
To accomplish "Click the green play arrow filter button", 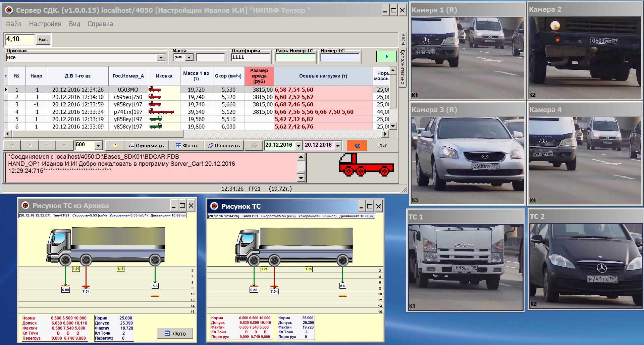I will [x=386, y=56].
